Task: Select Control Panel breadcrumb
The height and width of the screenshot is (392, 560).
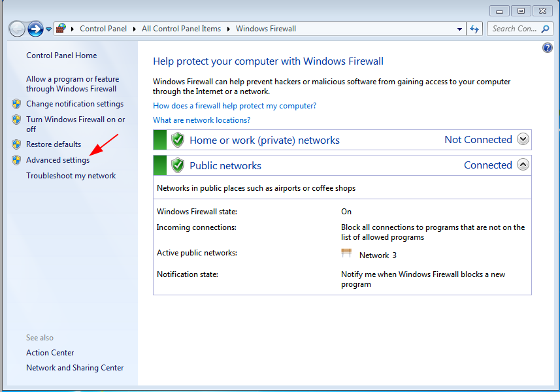Action: 103,29
